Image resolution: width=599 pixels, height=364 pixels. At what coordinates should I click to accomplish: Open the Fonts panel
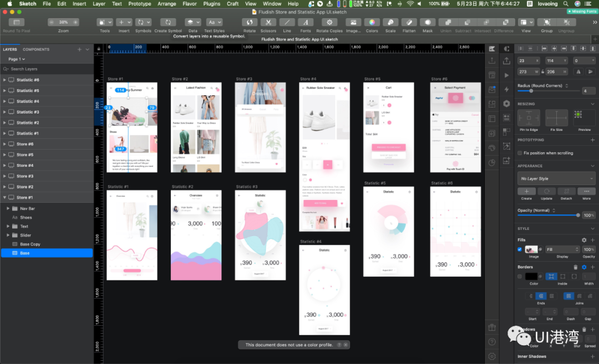306,22
